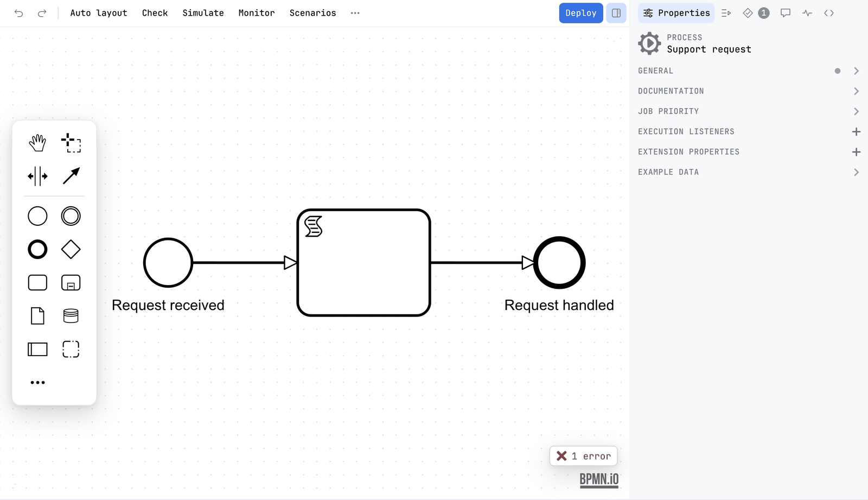The image size is (868, 500).
Task: Open the Monitor view
Action: coord(257,13)
